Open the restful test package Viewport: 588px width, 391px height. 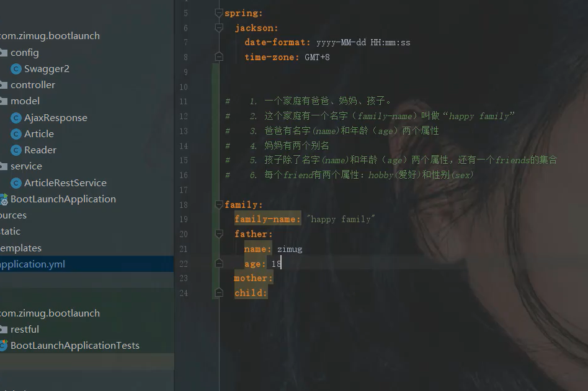point(25,330)
